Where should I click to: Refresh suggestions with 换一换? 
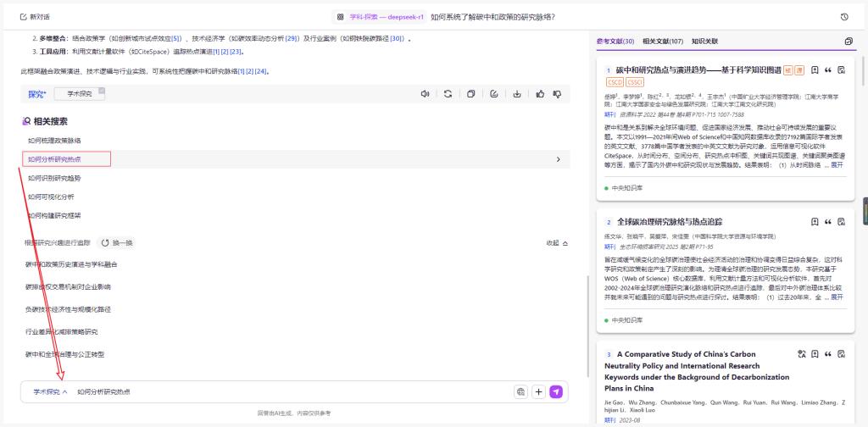tap(117, 243)
